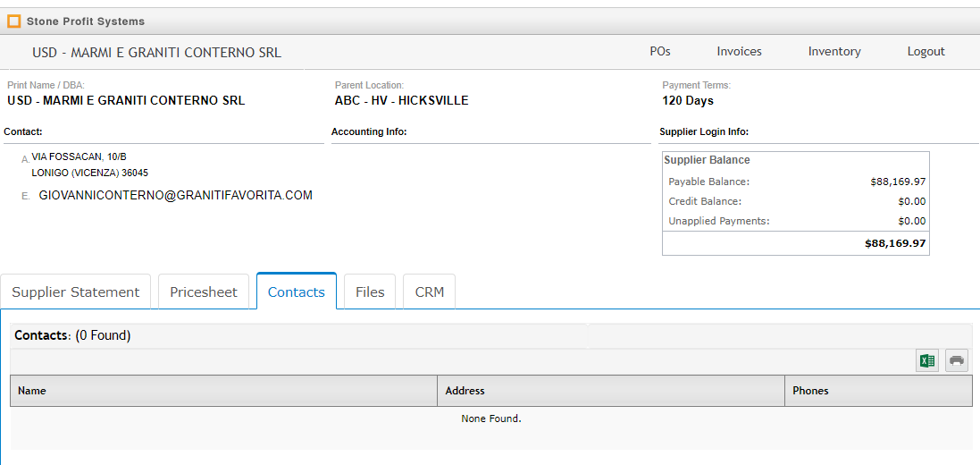The height and width of the screenshot is (465, 980).
Task: Click the VIA FOSSACAN, 10/B address line
Action: click(79, 157)
